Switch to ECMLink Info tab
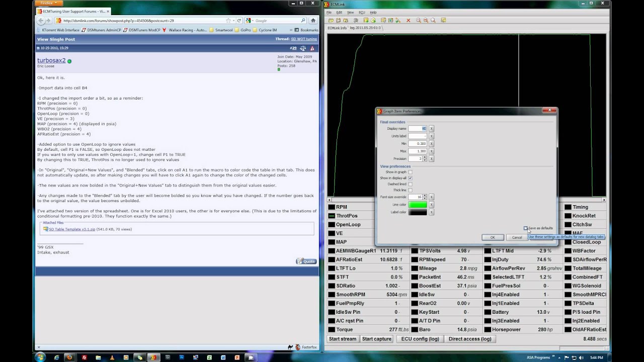Screen dimensions: 644x362 point(337,28)
